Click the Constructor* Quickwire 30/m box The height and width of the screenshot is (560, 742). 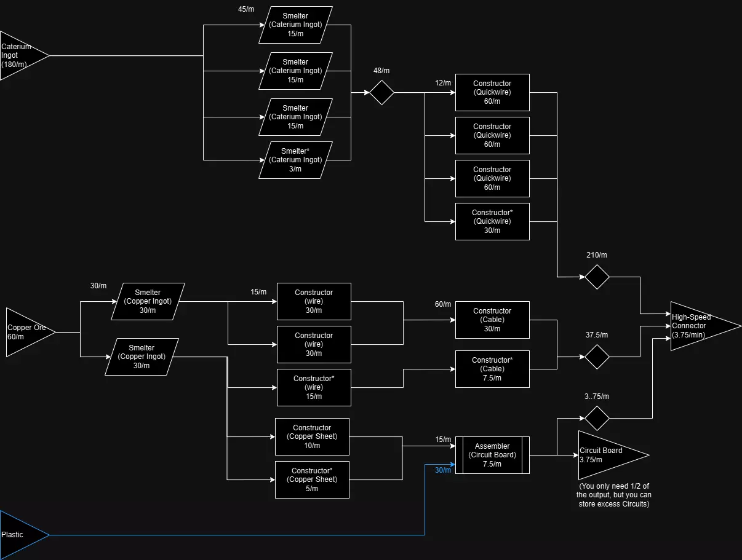click(492, 221)
